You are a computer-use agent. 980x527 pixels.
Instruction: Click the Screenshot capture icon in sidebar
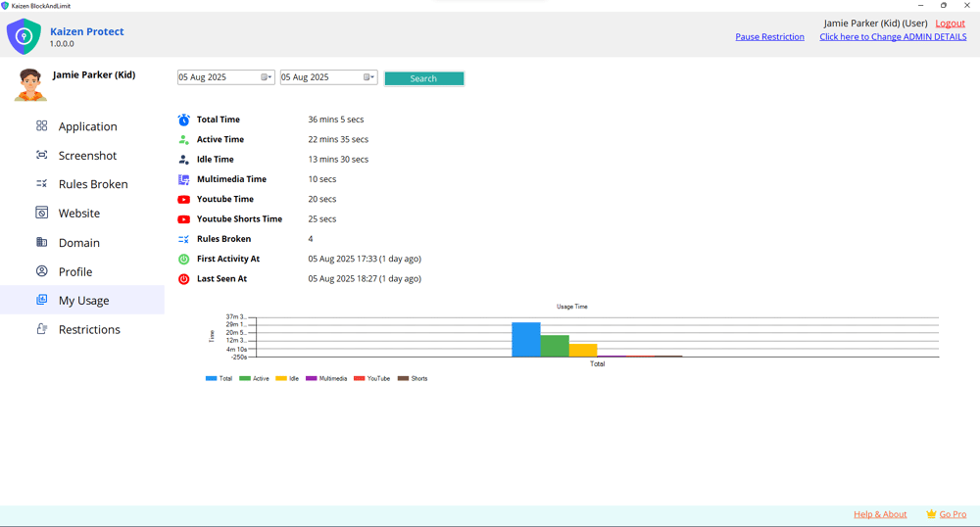41,155
